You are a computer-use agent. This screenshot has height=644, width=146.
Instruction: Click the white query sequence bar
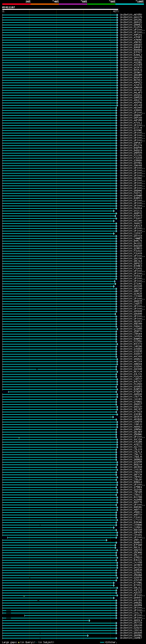(x=60, y=10)
